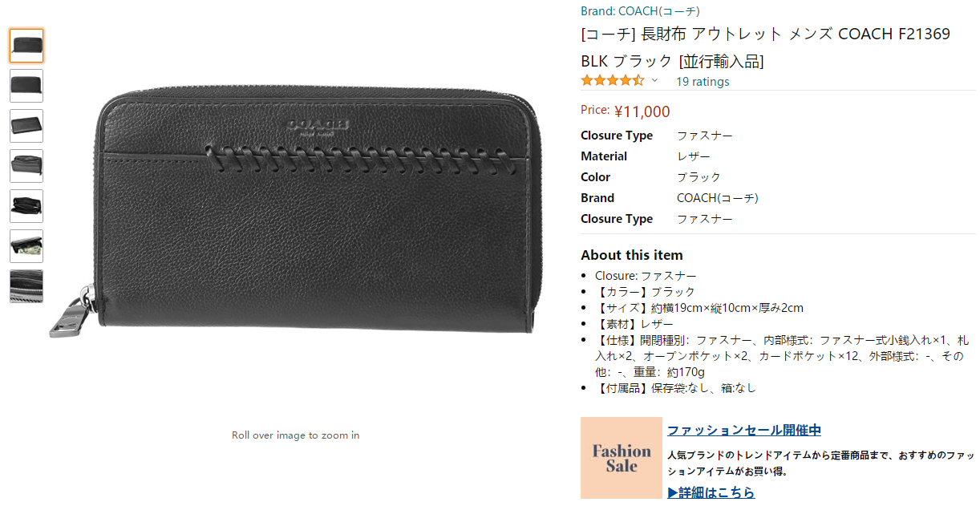The height and width of the screenshot is (510, 980).
Task: Select the third angled wallet thumbnail
Action: point(26,126)
